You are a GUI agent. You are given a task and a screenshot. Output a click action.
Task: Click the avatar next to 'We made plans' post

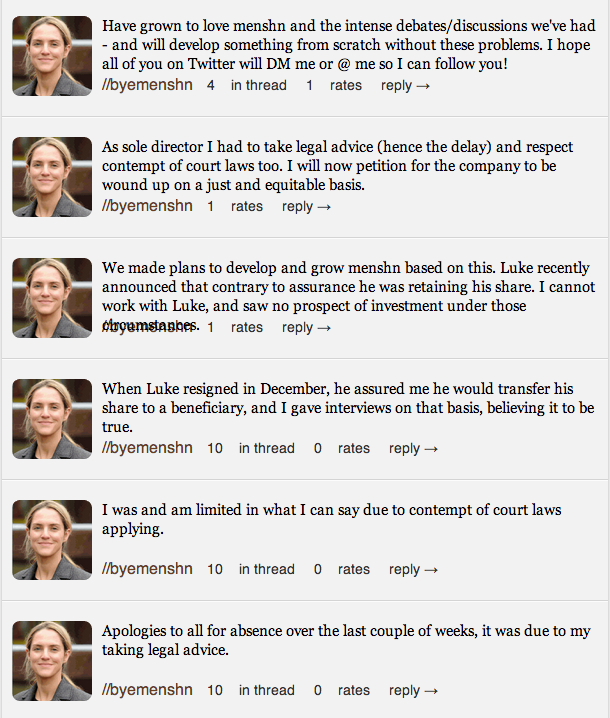pos(51,298)
